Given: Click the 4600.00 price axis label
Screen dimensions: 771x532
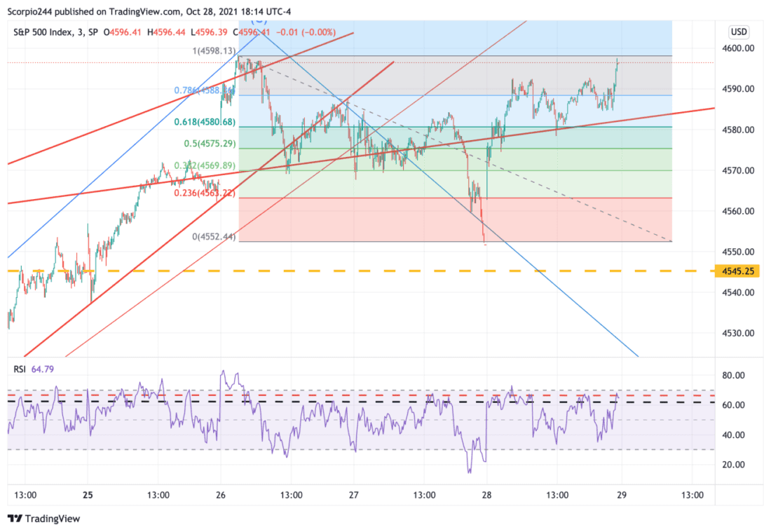Looking at the screenshot, I should pyautogui.click(x=738, y=48).
